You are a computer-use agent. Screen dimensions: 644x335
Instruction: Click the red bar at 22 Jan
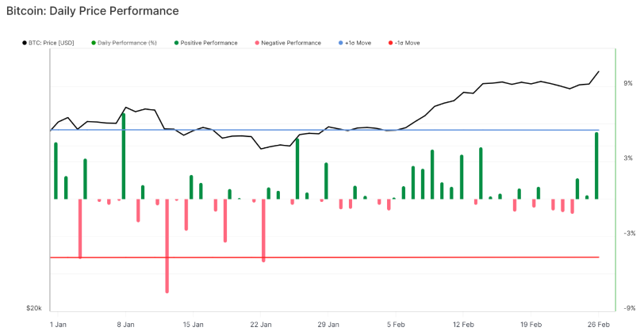click(263, 230)
